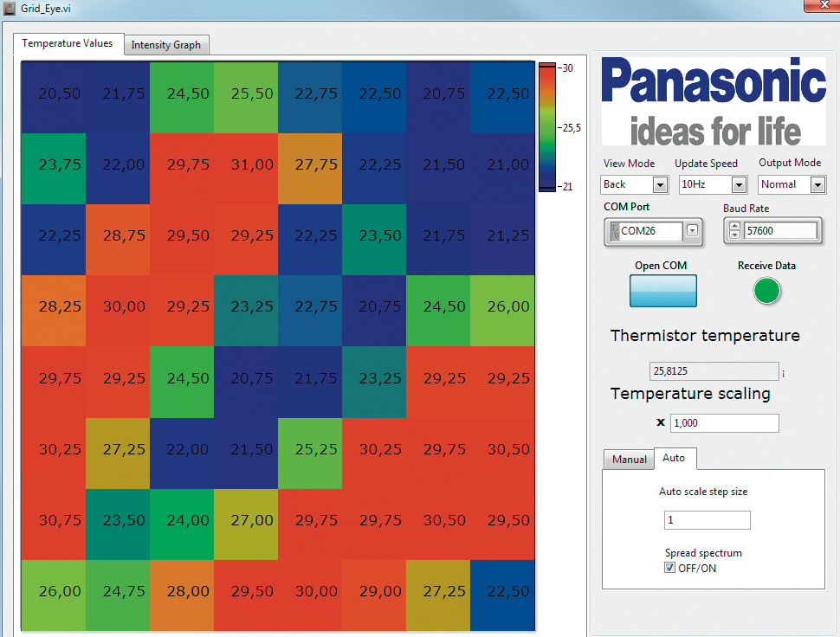The width and height of the screenshot is (840, 637).
Task: Click the Temperature scaling field 1,000
Action: pos(724,423)
